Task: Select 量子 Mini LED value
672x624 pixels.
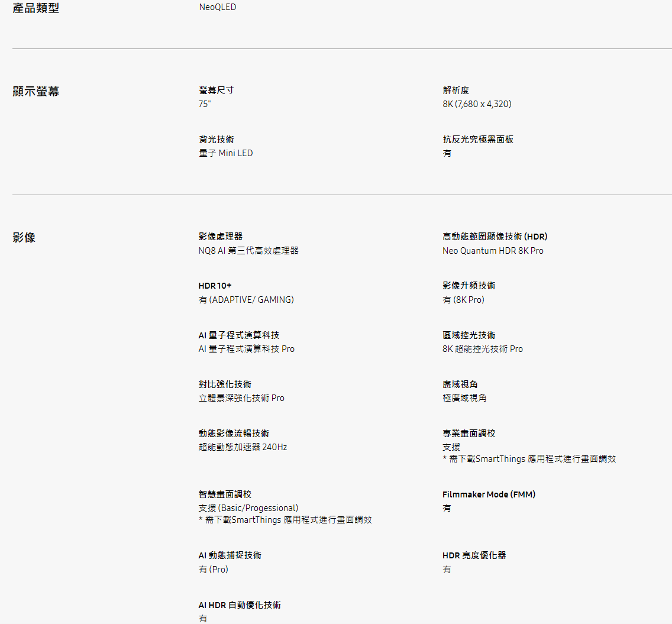Action: [225, 153]
